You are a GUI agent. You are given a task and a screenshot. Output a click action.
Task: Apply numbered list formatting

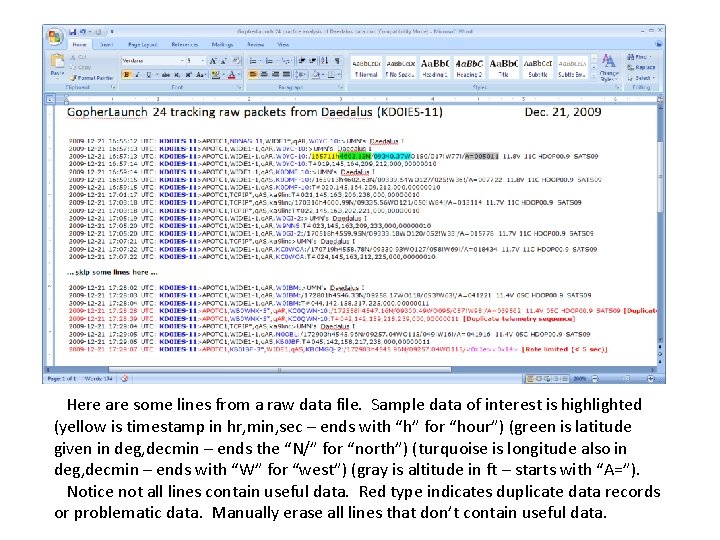270,61
